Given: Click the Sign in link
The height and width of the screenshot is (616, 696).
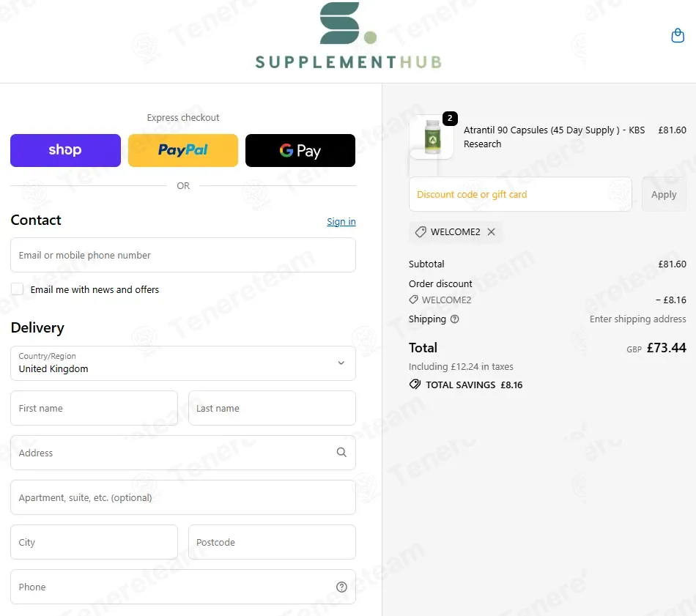Looking at the screenshot, I should (341, 222).
